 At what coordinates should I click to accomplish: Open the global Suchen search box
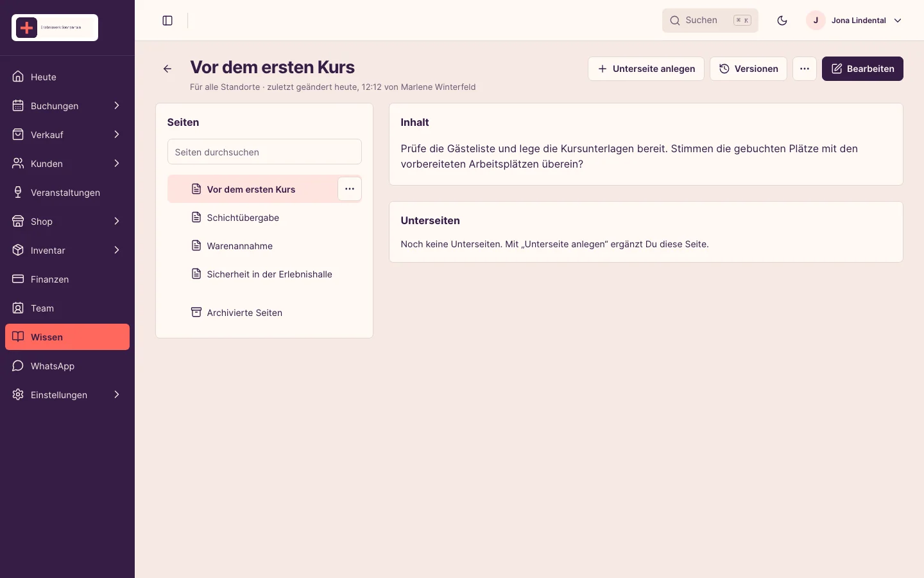point(710,21)
